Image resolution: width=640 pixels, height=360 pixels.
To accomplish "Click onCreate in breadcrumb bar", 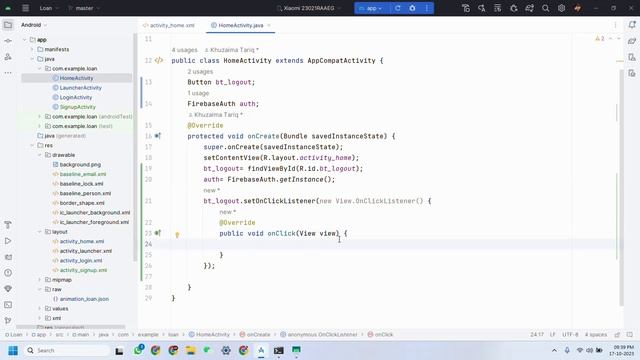I will point(255,334).
